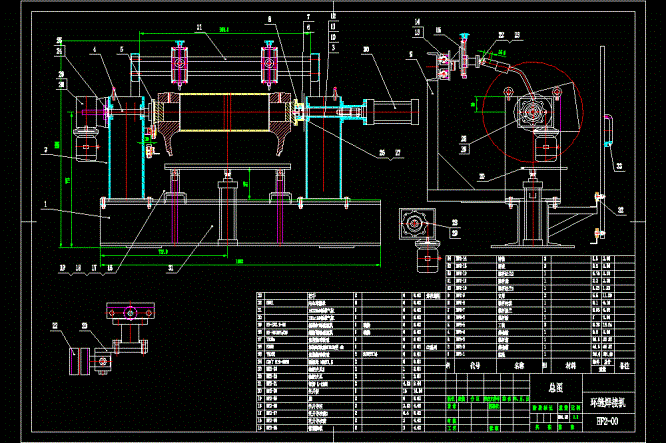The height and width of the screenshot is (443, 666).
Task: Click balloon number "9" in the side view
Action: (x=411, y=54)
